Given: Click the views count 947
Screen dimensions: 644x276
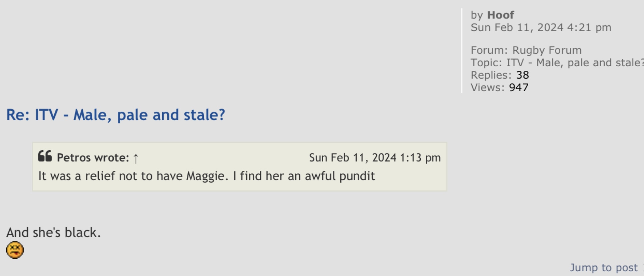Looking at the screenshot, I should (519, 87).
